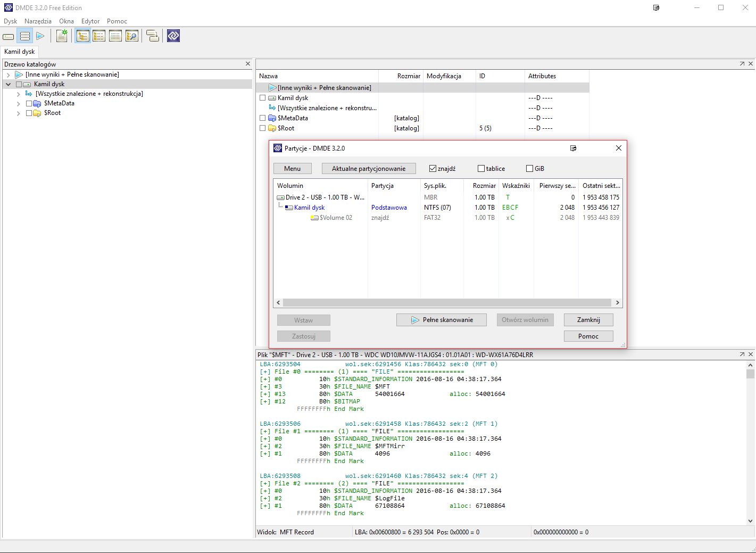756x553 pixels.
Task: Click horizontal scrollbar in Partycje list
Action: pyautogui.click(x=447, y=302)
